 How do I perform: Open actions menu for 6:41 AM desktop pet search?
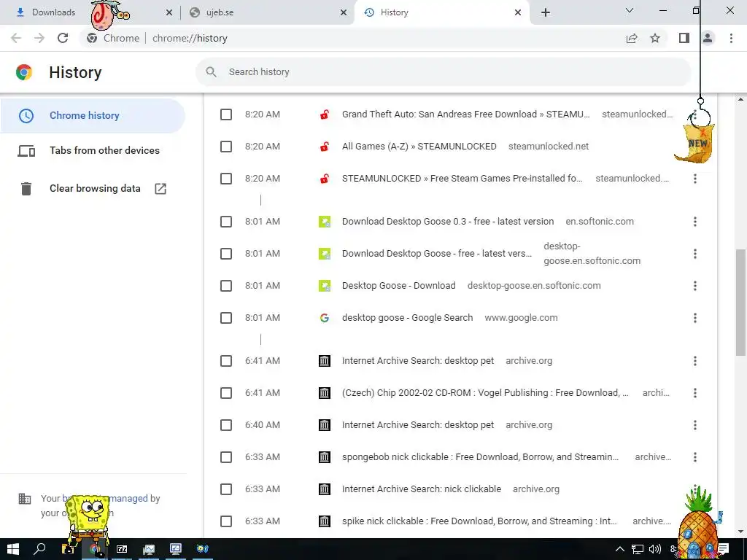[695, 360]
